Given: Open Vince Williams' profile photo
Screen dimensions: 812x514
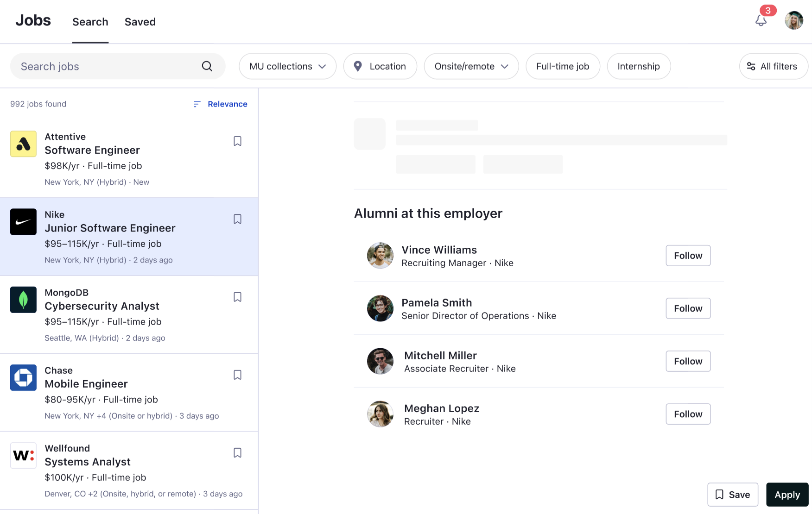Looking at the screenshot, I should click(380, 256).
